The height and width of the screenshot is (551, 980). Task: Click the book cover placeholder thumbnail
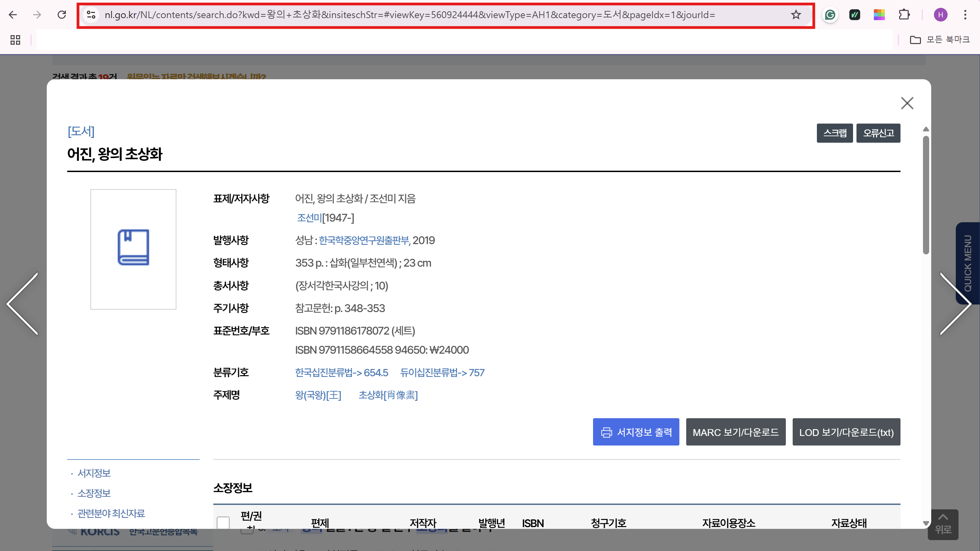click(x=133, y=249)
